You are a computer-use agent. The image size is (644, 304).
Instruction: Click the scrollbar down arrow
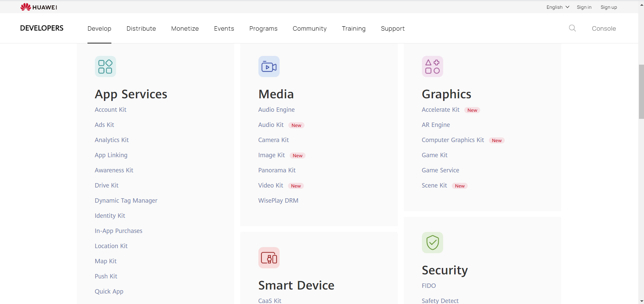click(641, 301)
